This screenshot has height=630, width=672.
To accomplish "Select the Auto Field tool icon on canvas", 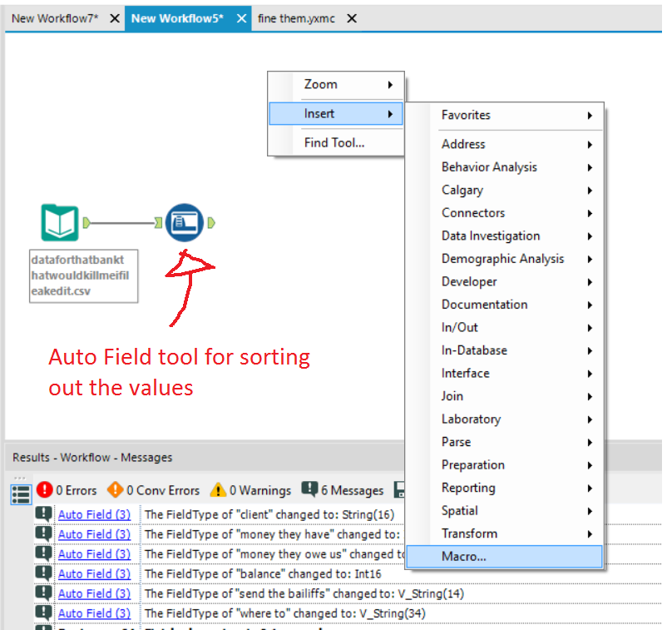I will coord(184,222).
